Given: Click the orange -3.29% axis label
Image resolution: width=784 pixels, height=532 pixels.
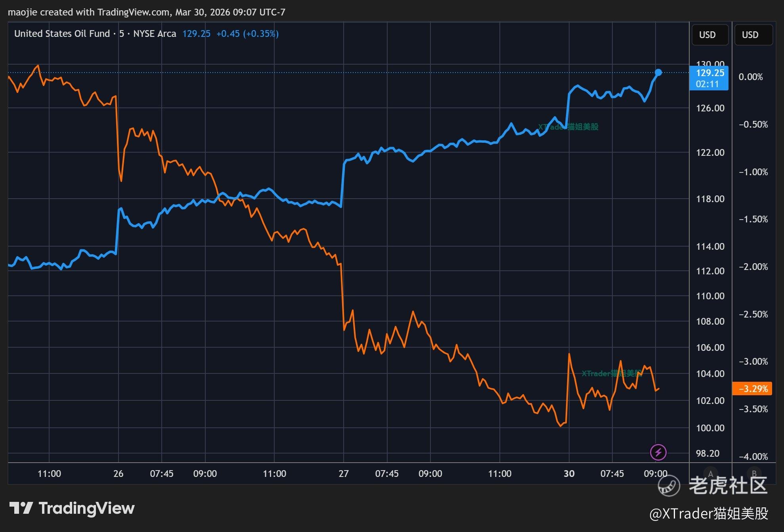Looking at the screenshot, I should coord(753,389).
